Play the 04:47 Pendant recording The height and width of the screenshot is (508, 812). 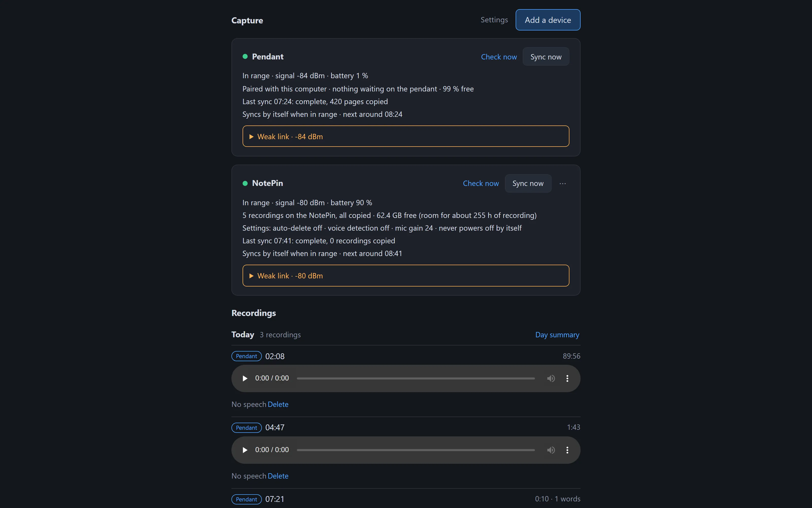[245, 450]
